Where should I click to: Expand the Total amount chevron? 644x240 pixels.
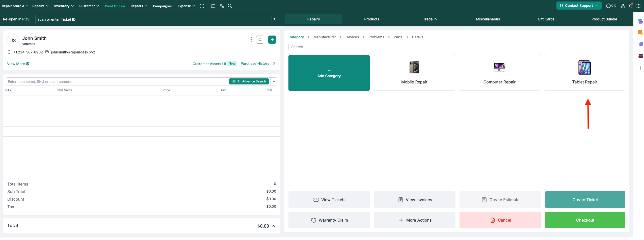pyautogui.click(x=273, y=226)
